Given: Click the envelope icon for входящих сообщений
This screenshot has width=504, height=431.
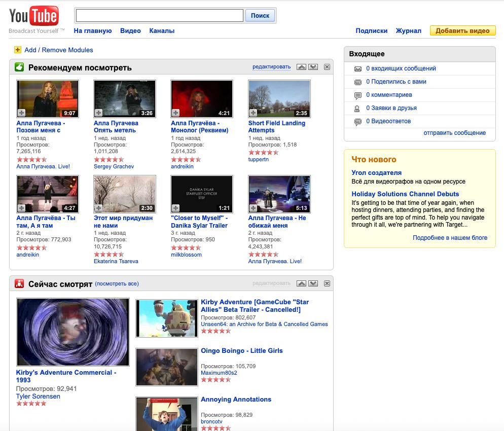Looking at the screenshot, I should [x=358, y=68].
